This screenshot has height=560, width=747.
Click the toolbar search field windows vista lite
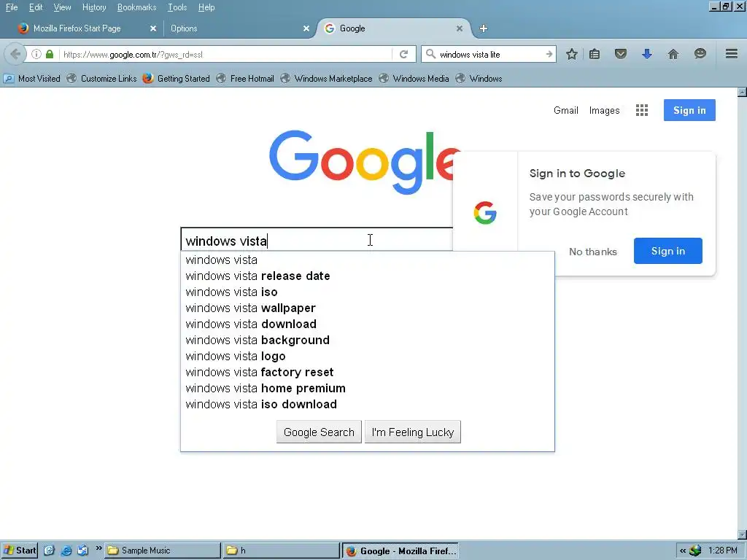[489, 54]
